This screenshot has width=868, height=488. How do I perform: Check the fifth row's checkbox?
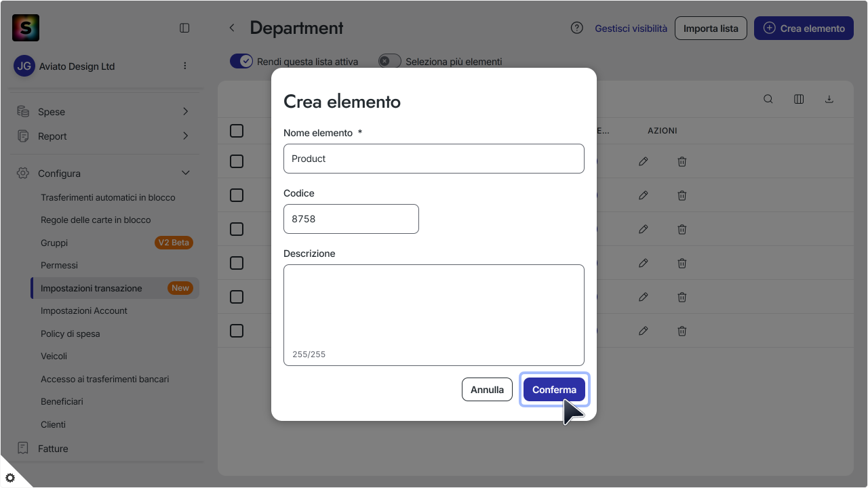(x=237, y=297)
